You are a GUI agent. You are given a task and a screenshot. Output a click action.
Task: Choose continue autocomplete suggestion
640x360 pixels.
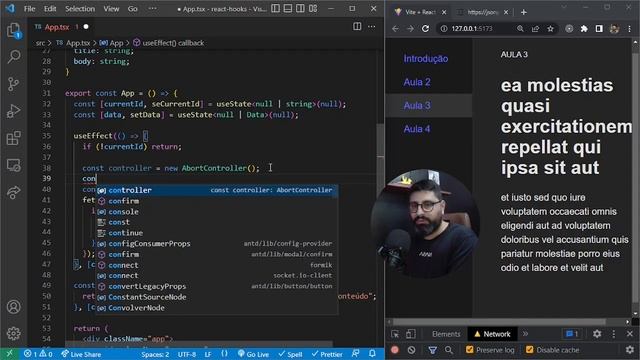point(217,233)
